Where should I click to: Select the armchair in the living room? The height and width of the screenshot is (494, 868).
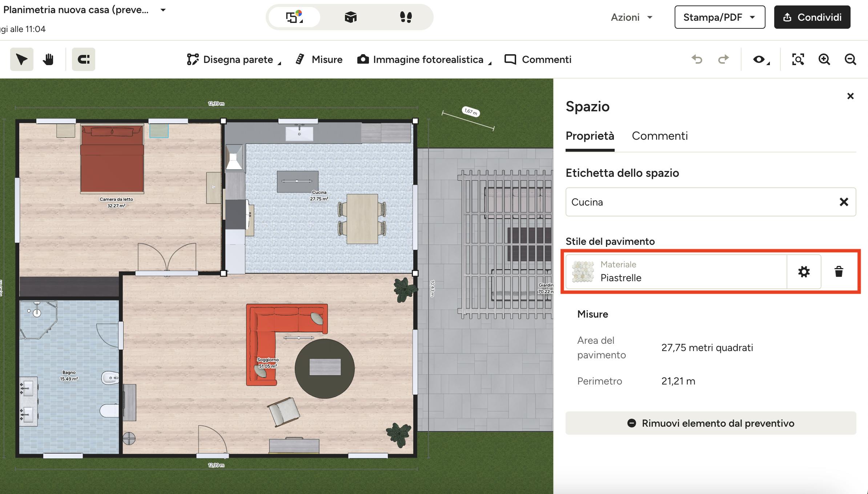(x=284, y=412)
